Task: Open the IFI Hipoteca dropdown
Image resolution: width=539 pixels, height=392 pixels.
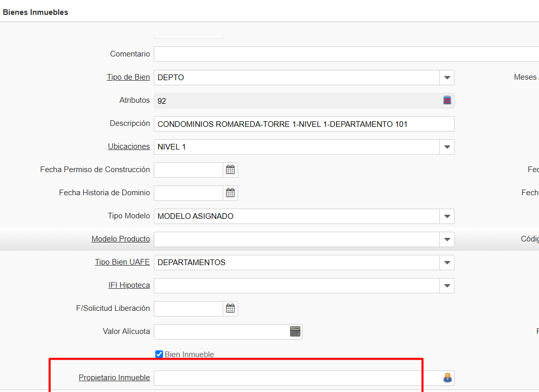Action: point(447,286)
